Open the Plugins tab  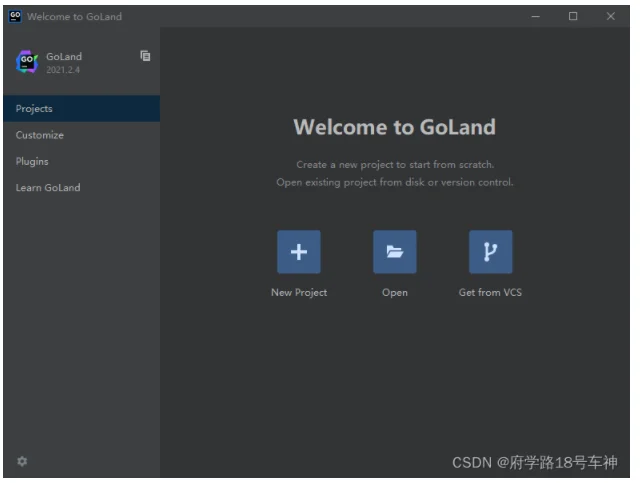coord(81,161)
